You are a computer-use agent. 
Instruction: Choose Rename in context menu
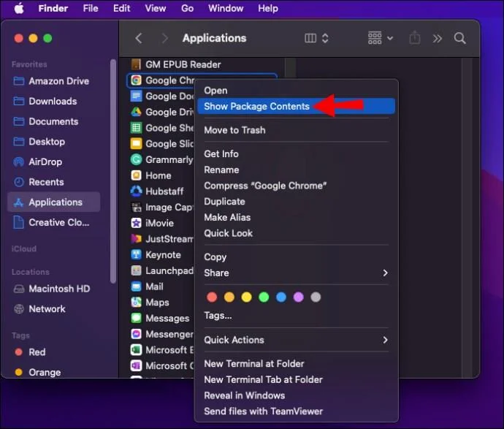296,170
